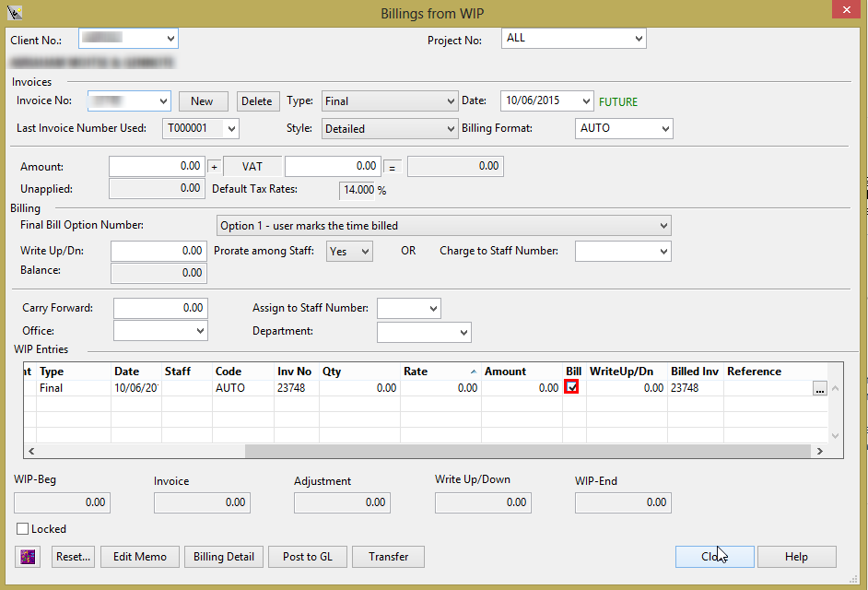Click the Edit Memo button
The height and width of the screenshot is (590, 868).
click(140, 557)
